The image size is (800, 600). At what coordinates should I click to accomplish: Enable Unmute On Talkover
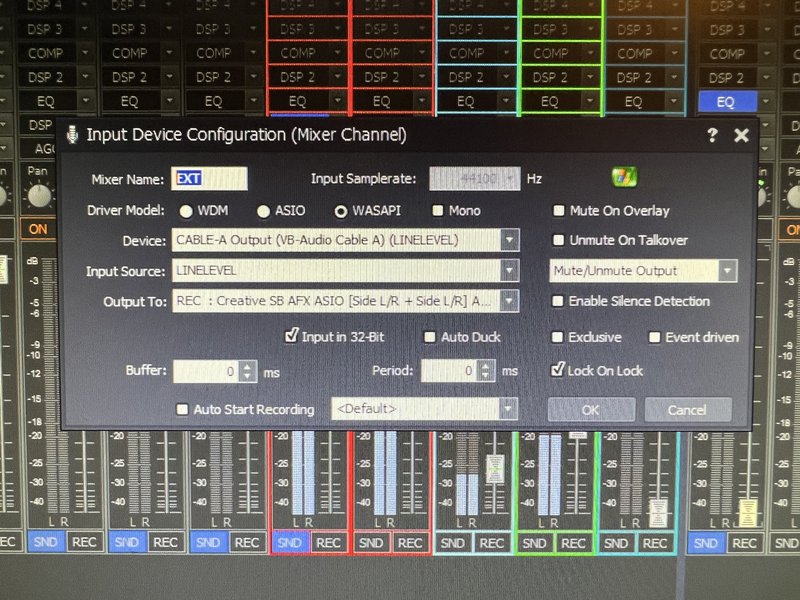pyautogui.click(x=559, y=240)
